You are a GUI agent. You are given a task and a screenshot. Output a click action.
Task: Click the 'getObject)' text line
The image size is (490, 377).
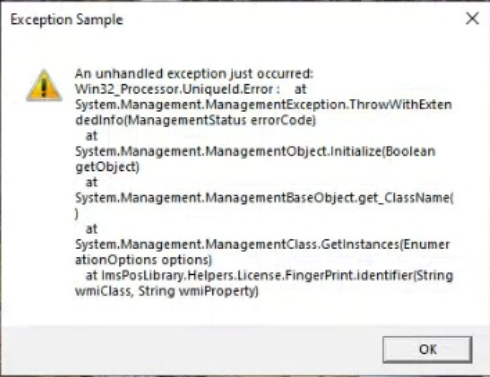pos(107,167)
